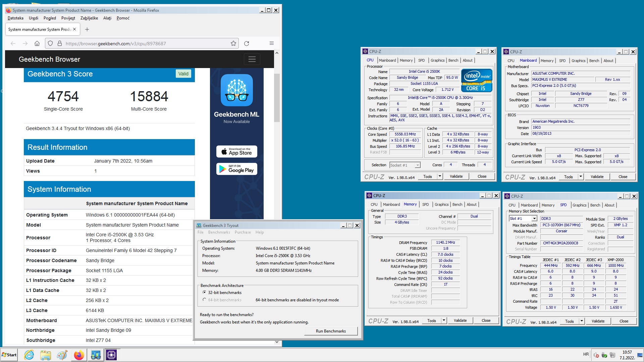
Task: Select the 64-bit benchmarks radio button
Action: [x=204, y=300]
